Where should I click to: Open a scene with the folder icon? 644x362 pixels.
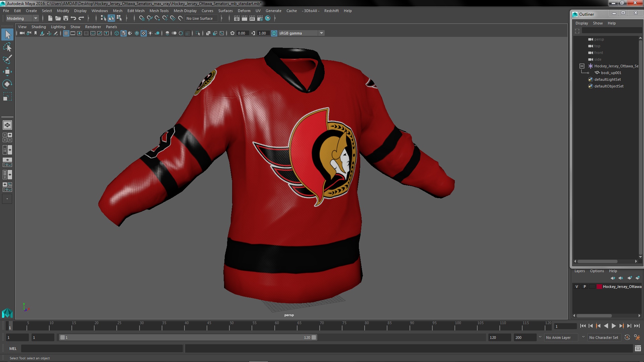click(x=58, y=18)
